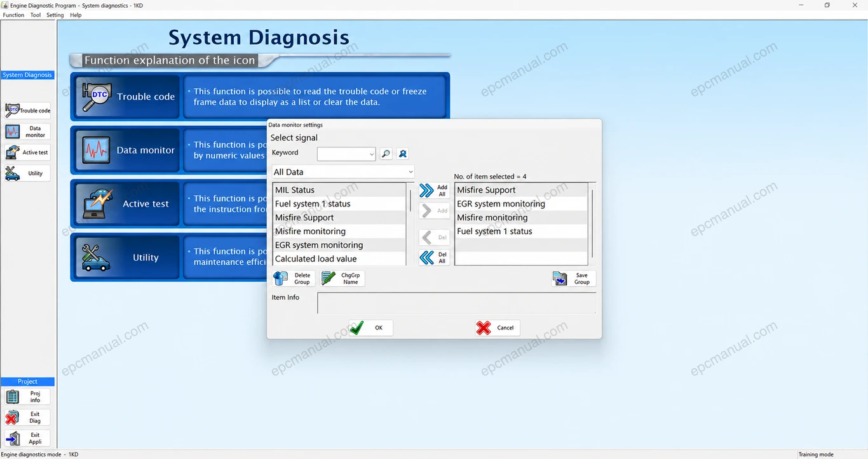The height and width of the screenshot is (459, 868).
Task: Open Utility in the left sidebar
Action: click(27, 173)
